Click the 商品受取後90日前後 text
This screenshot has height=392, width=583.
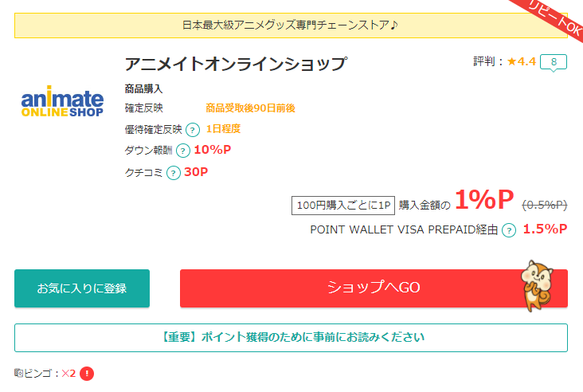click(x=251, y=108)
